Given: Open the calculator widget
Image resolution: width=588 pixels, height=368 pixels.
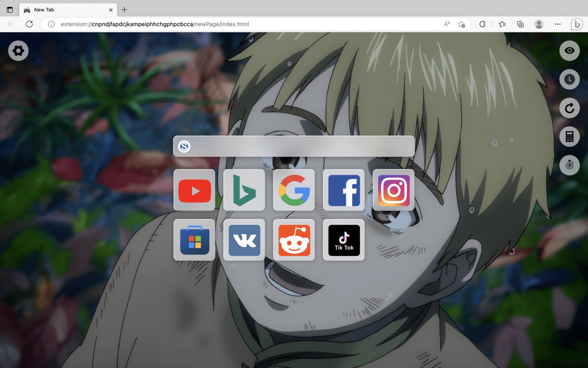Looking at the screenshot, I should [570, 137].
